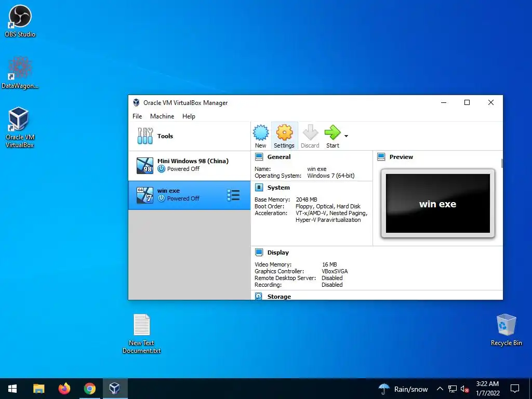Screen dimensions: 532x399
Task: Click the win exe preview thumbnail
Action: [437, 204]
